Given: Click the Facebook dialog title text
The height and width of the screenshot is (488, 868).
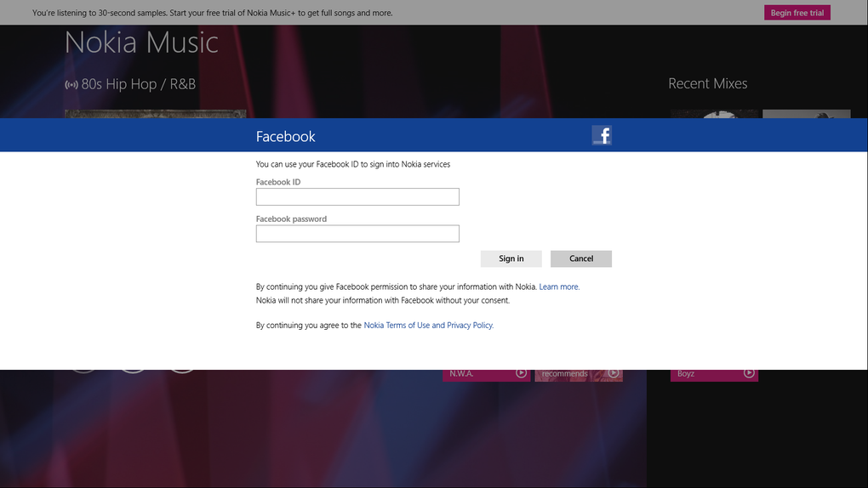Looking at the screenshot, I should coord(286,137).
